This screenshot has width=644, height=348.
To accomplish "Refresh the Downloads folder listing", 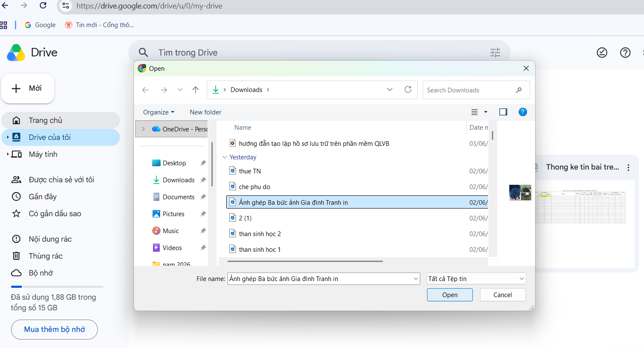I will tap(408, 89).
